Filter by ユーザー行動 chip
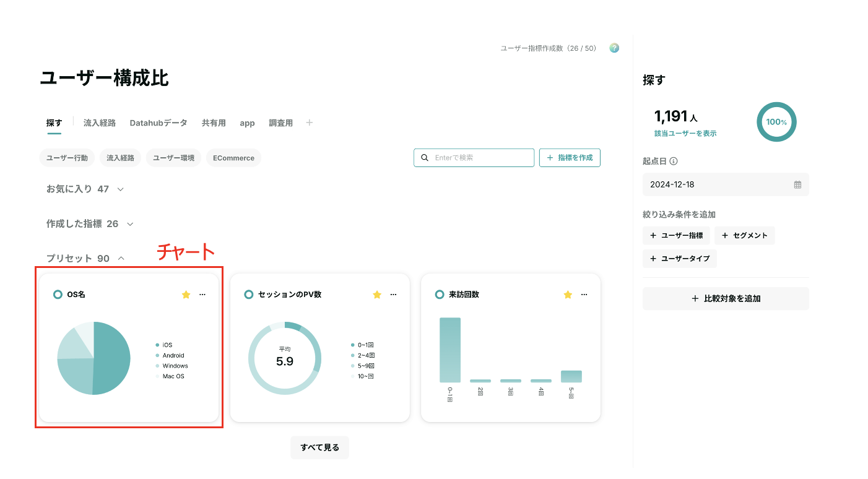The height and width of the screenshot is (479, 868). tap(67, 158)
